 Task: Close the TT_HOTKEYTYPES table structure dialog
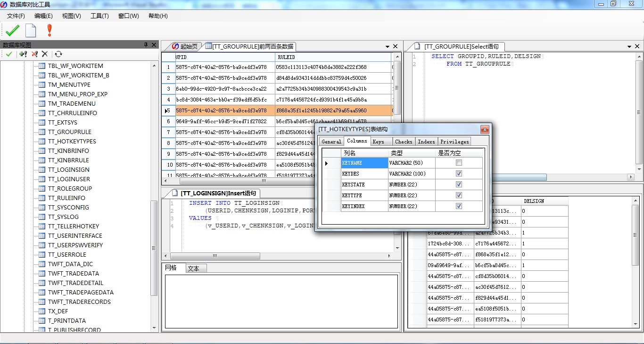click(x=484, y=129)
